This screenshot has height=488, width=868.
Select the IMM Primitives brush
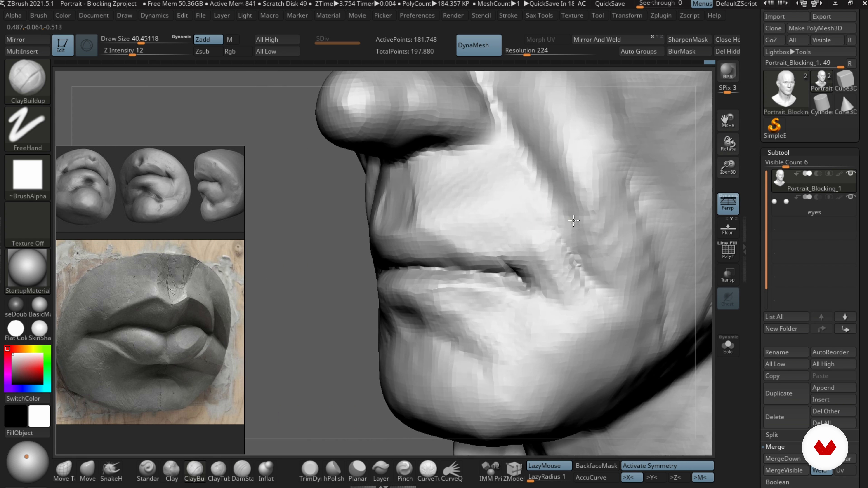pos(490,471)
